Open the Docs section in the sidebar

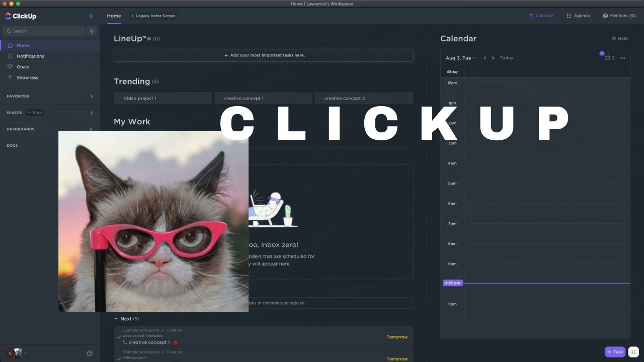point(12,145)
